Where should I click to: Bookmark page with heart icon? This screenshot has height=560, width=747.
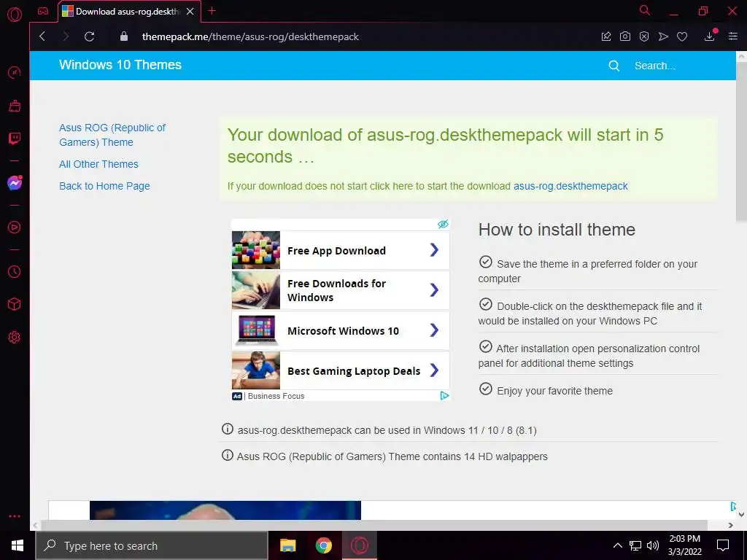[682, 36]
